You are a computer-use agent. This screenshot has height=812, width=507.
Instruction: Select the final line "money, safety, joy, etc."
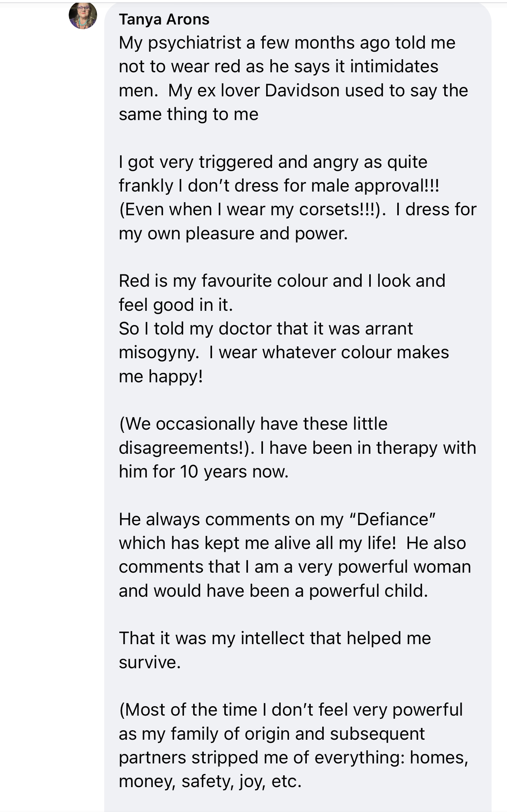point(210,782)
